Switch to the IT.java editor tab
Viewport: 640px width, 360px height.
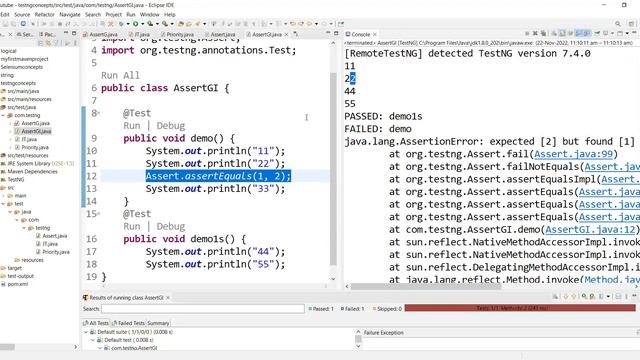click(139, 35)
